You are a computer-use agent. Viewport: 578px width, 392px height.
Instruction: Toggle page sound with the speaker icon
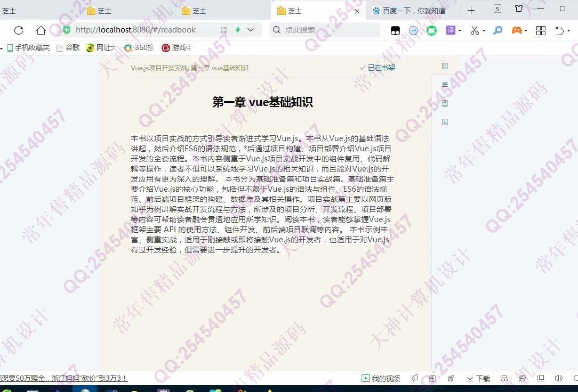(558, 378)
